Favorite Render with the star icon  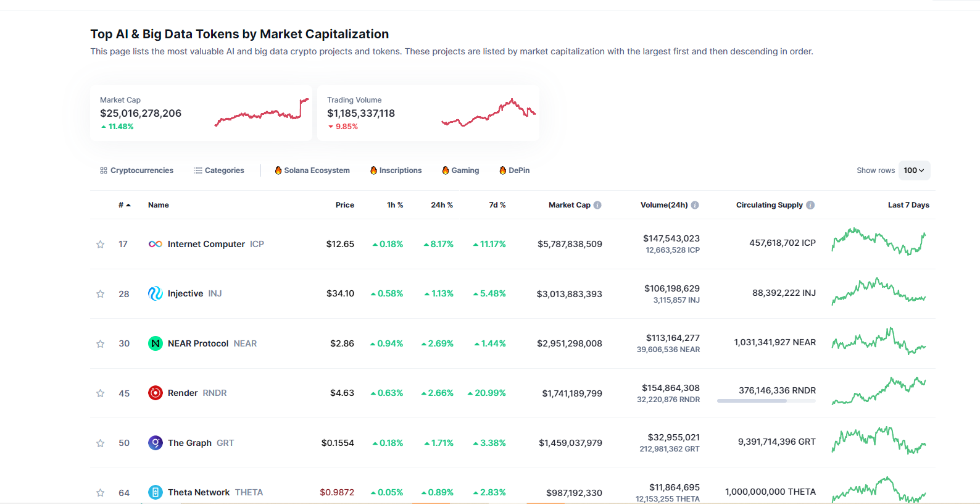[x=100, y=393]
